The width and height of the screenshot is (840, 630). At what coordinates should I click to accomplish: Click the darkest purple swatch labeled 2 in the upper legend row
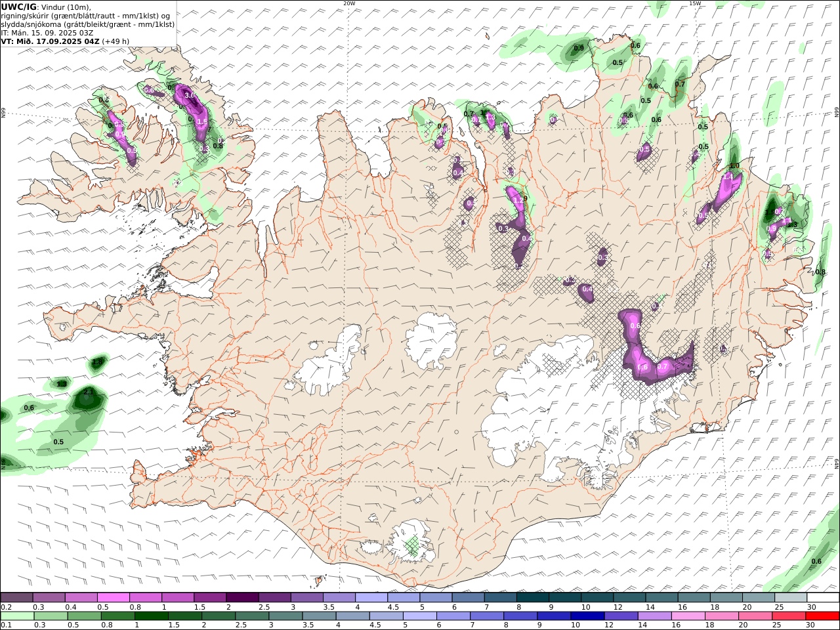[x=242, y=598]
